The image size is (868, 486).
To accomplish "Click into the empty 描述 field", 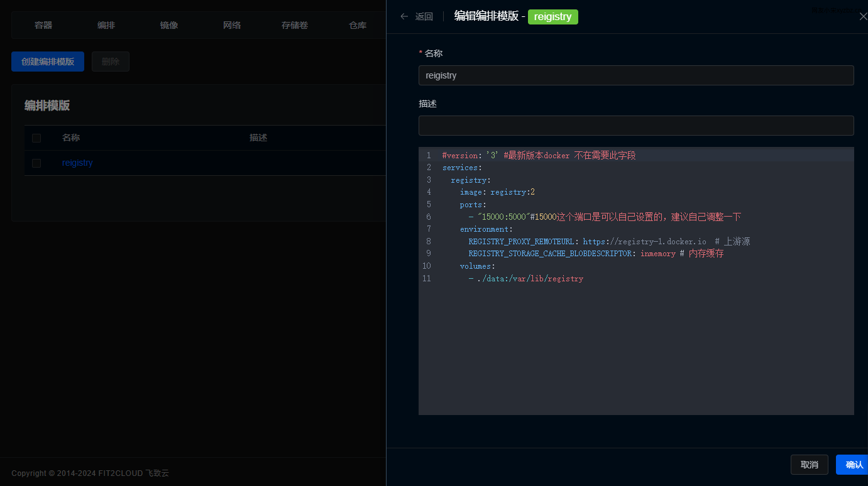I will 635,126.
